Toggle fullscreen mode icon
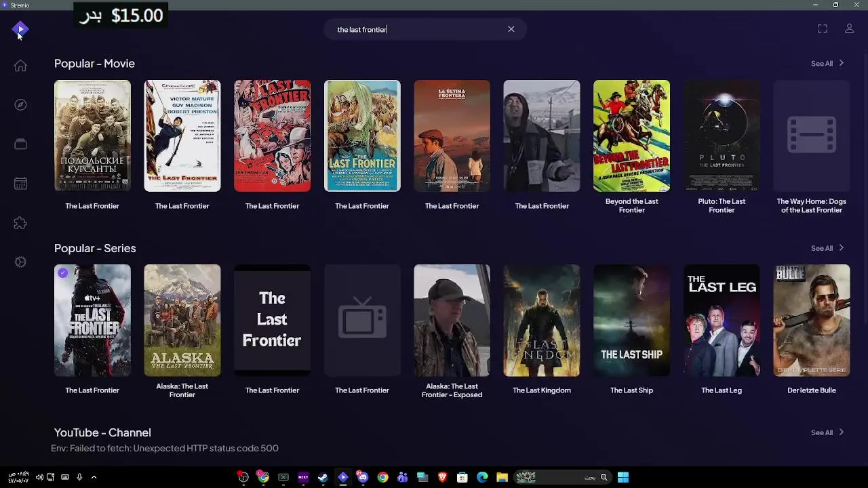 [823, 28]
